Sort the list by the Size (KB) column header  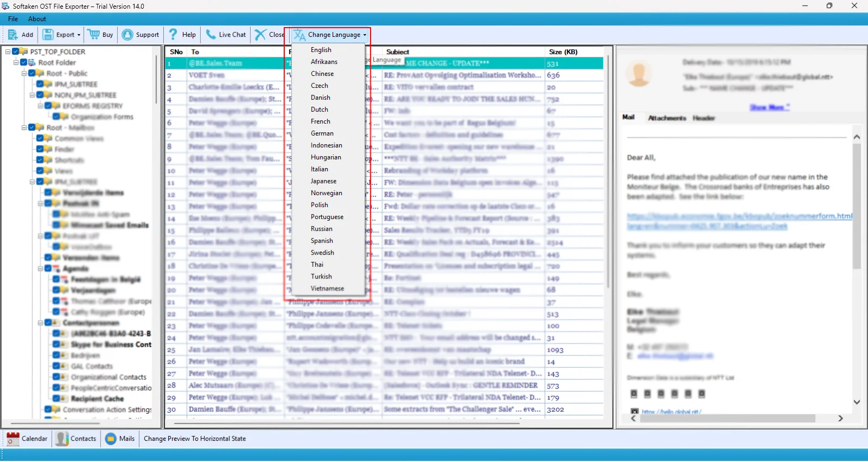point(563,52)
